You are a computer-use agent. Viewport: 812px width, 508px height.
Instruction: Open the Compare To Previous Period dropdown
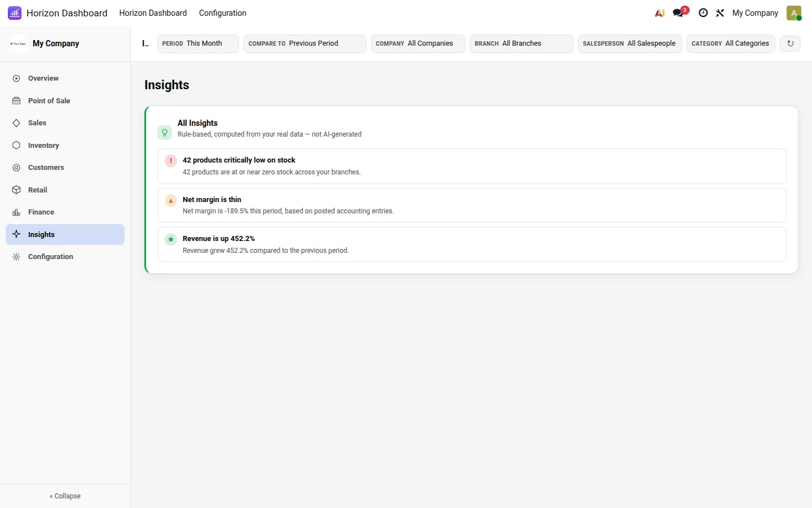305,43
